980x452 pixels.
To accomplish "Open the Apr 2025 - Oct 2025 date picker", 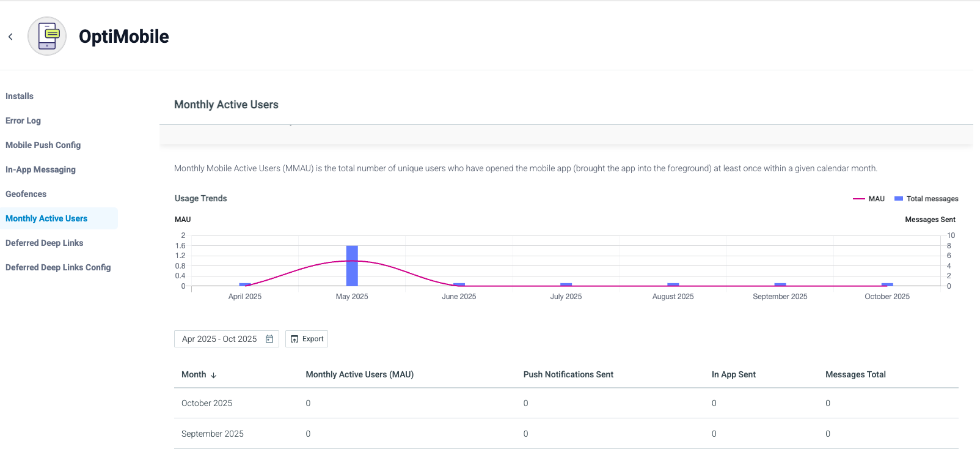I will 227,339.
